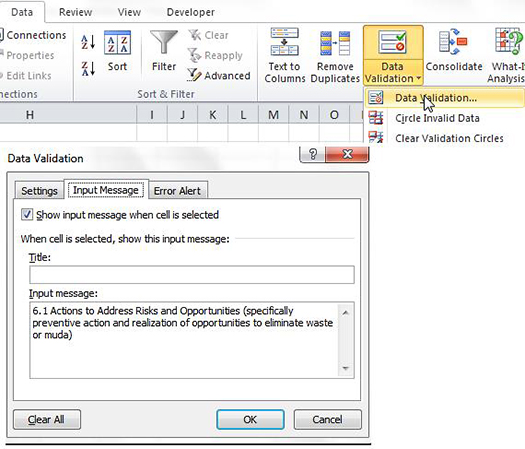Click the Clear All button

tap(47, 419)
